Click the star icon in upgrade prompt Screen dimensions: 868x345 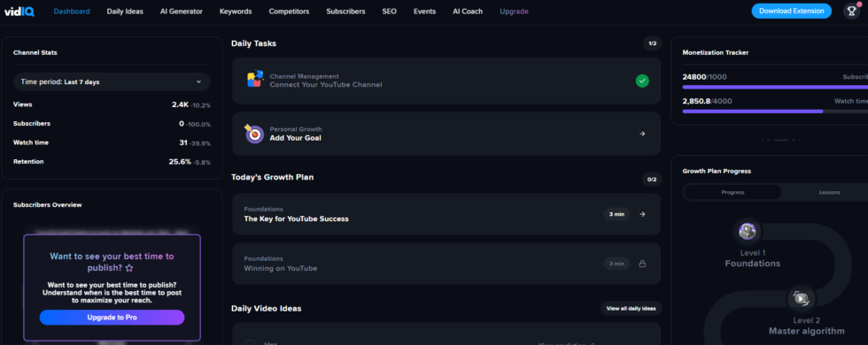click(129, 268)
